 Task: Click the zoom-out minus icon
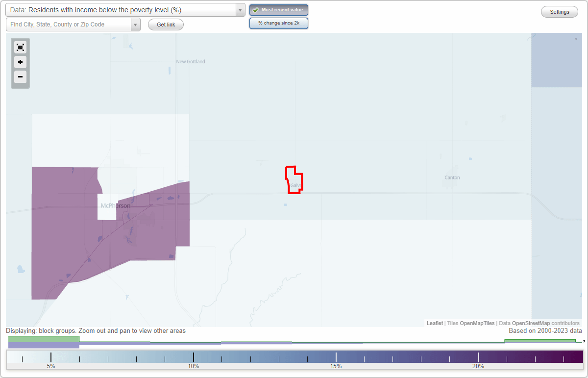[x=20, y=77]
